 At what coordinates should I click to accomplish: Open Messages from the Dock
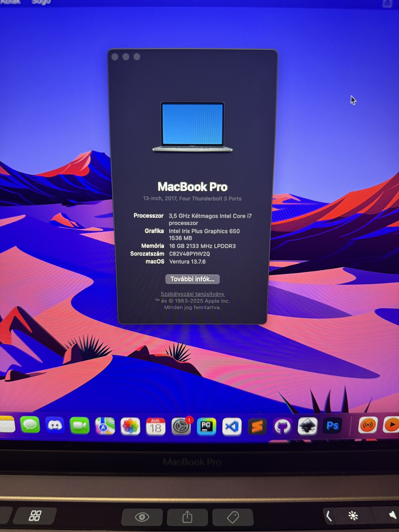tap(30, 425)
